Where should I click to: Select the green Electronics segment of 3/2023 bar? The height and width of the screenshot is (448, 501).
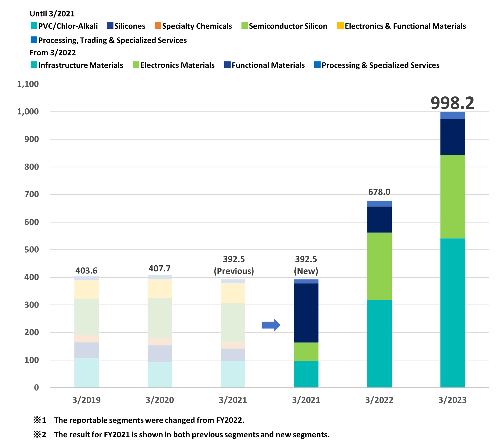tap(453, 197)
